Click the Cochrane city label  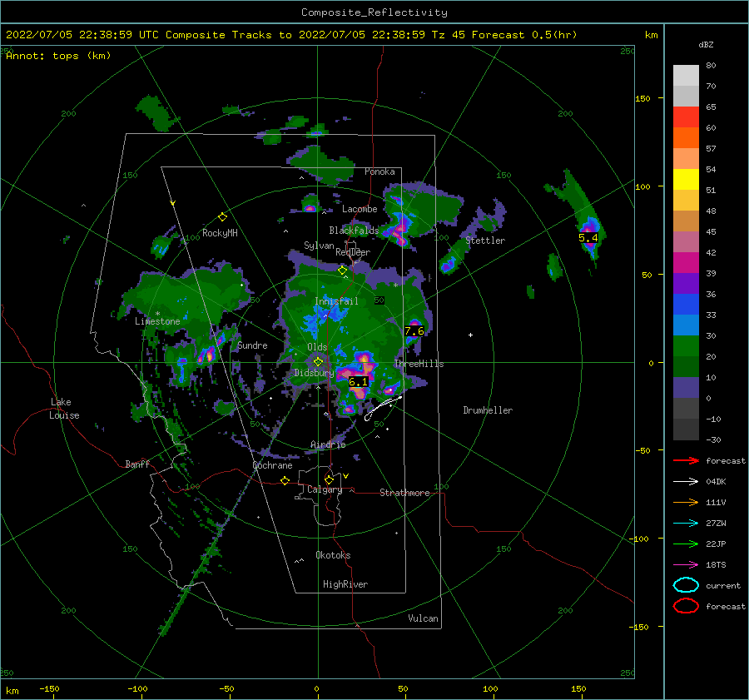click(x=272, y=465)
